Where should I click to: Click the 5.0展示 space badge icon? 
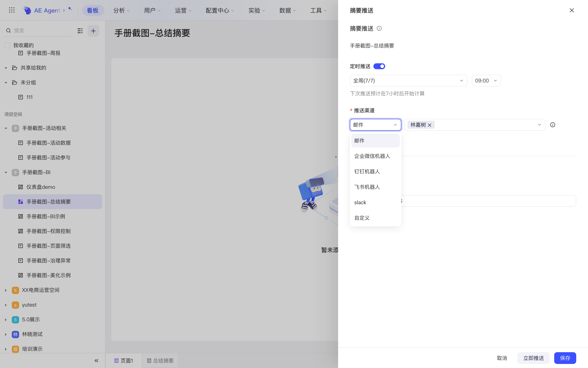tap(15, 320)
